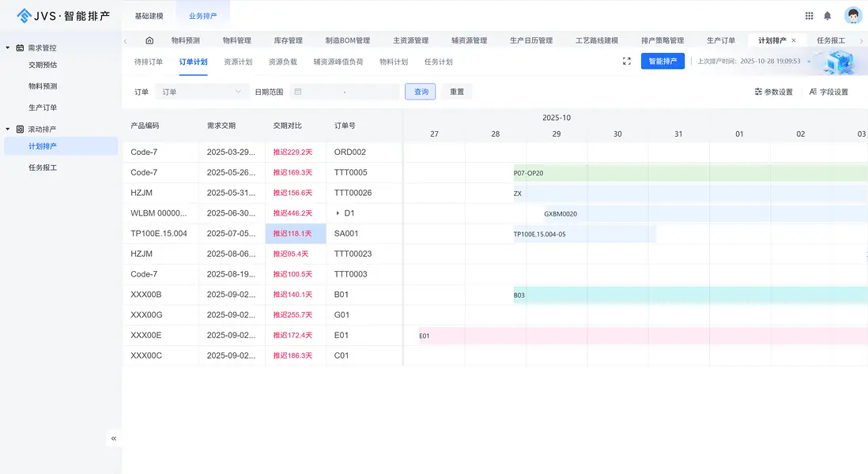
Task: Collapse the 需求管控 sidebar group
Action: (8, 48)
